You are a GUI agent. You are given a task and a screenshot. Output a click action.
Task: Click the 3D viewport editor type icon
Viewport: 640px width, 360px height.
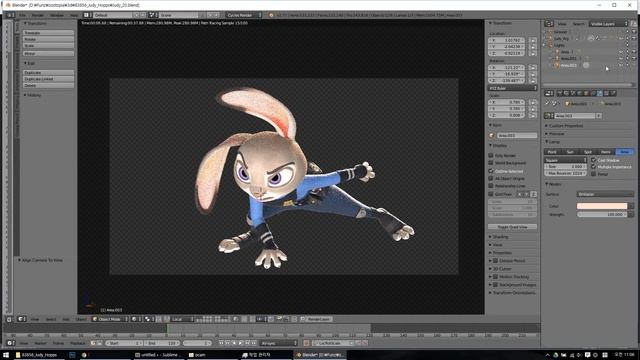click(21, 319)
